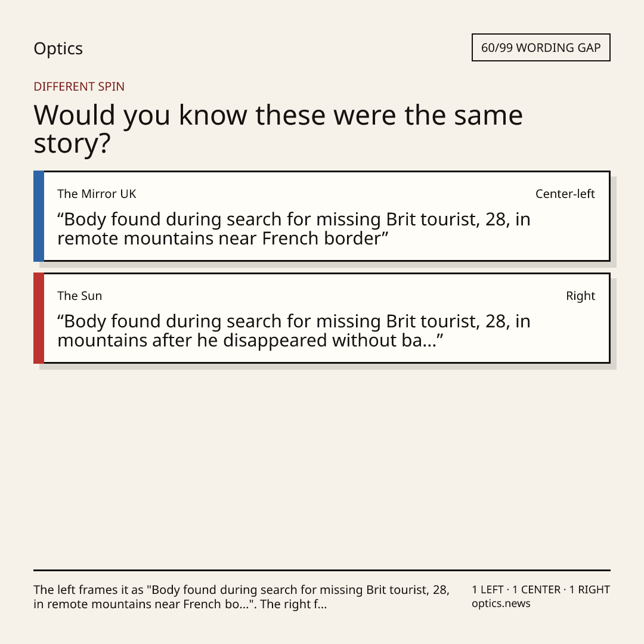Click the Sun headline quote text
The width and height of the screenshot is (644, 644).
point(293,330)
